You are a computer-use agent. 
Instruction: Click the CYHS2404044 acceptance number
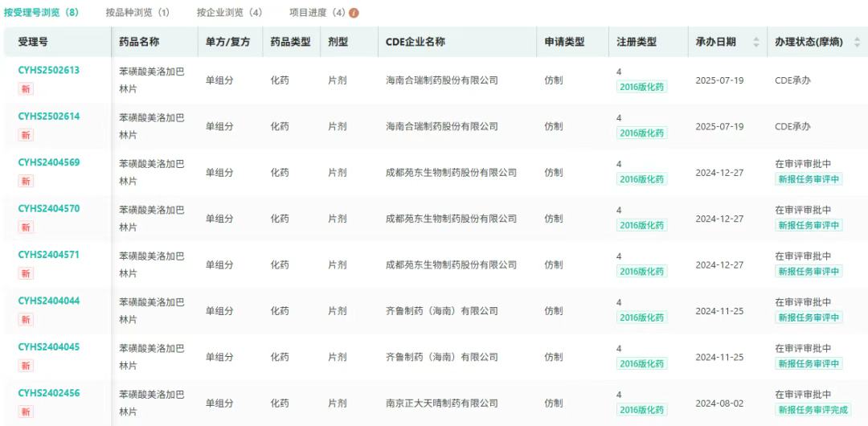coord(49,301)
